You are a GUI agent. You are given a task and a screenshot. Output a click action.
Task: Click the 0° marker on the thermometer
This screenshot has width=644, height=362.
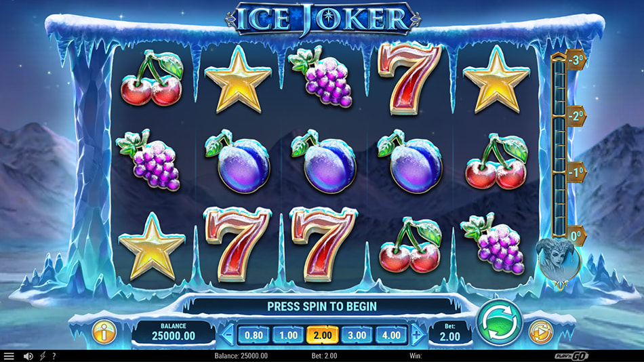click(576, 236)
